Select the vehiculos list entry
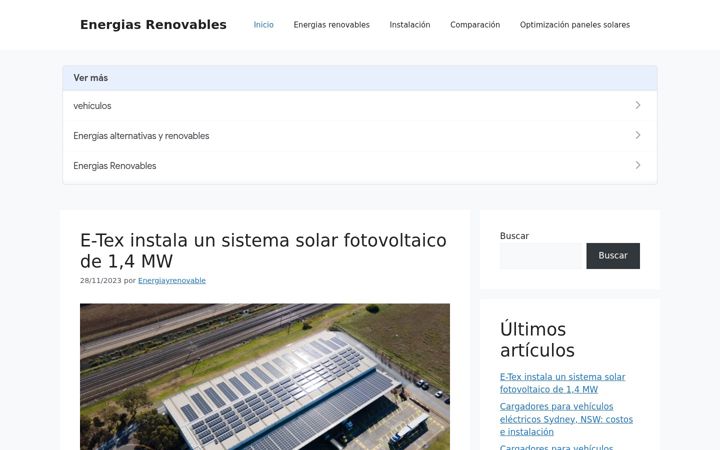Screen dimensions: 720x450 pos(360,106)
